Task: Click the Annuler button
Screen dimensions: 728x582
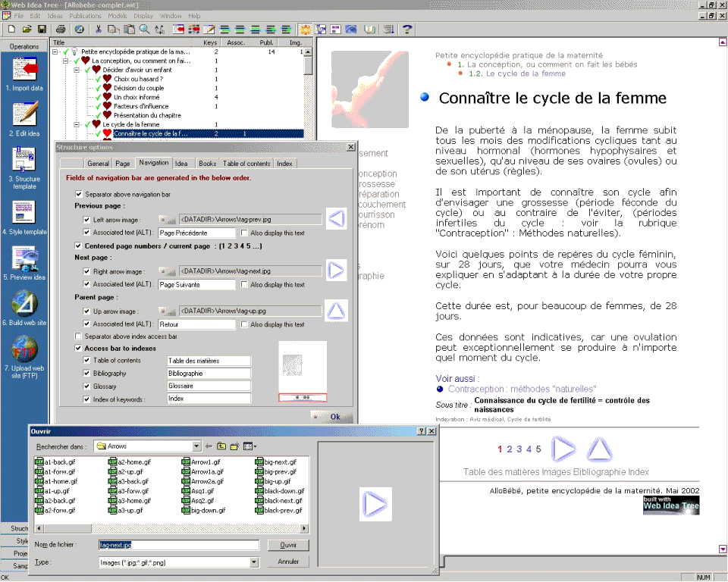Action: point(288,562)
